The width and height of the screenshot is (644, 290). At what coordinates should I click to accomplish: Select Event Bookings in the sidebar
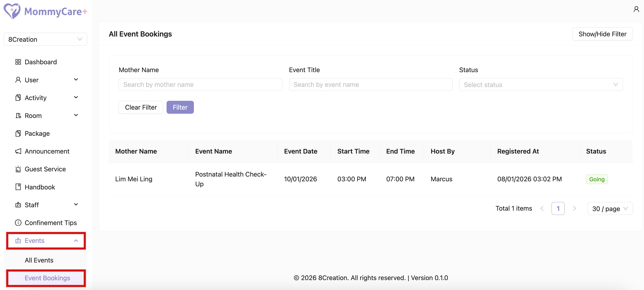point(47,278)
